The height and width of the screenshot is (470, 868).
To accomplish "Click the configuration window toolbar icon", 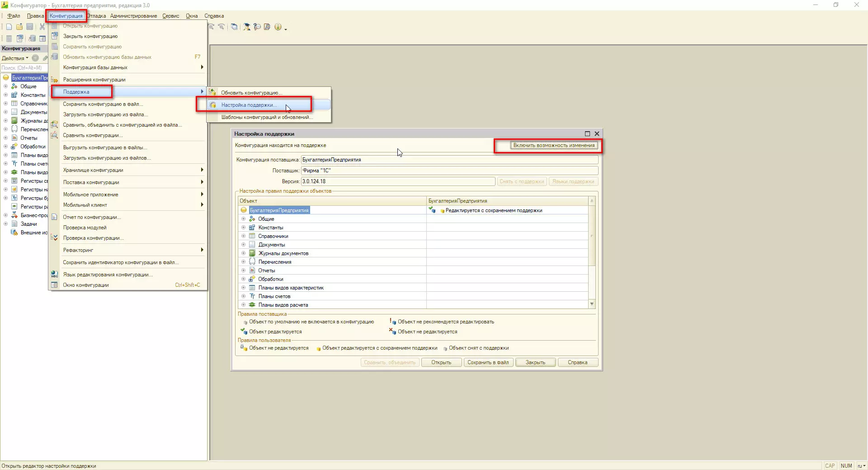I will click(x=42, y=38).
